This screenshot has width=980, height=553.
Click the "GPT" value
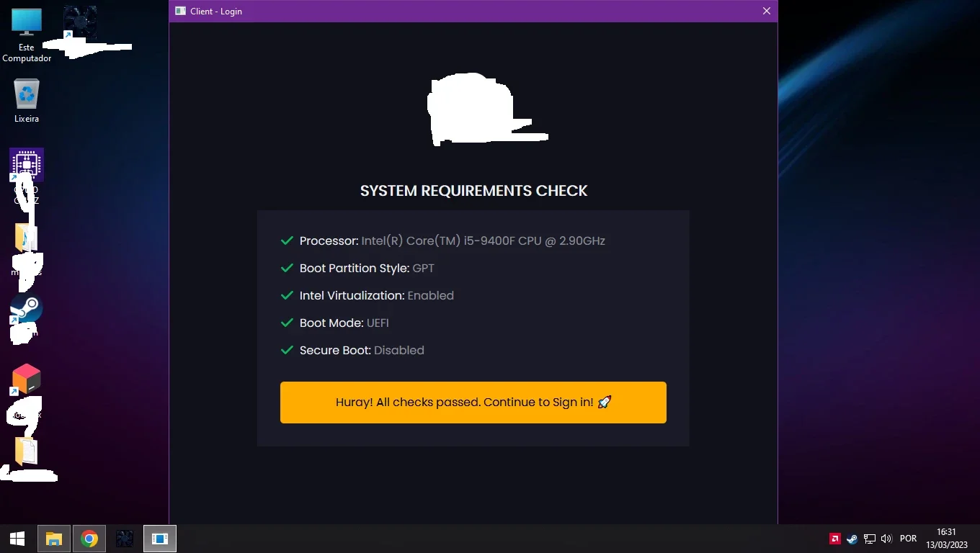[424, 268]
